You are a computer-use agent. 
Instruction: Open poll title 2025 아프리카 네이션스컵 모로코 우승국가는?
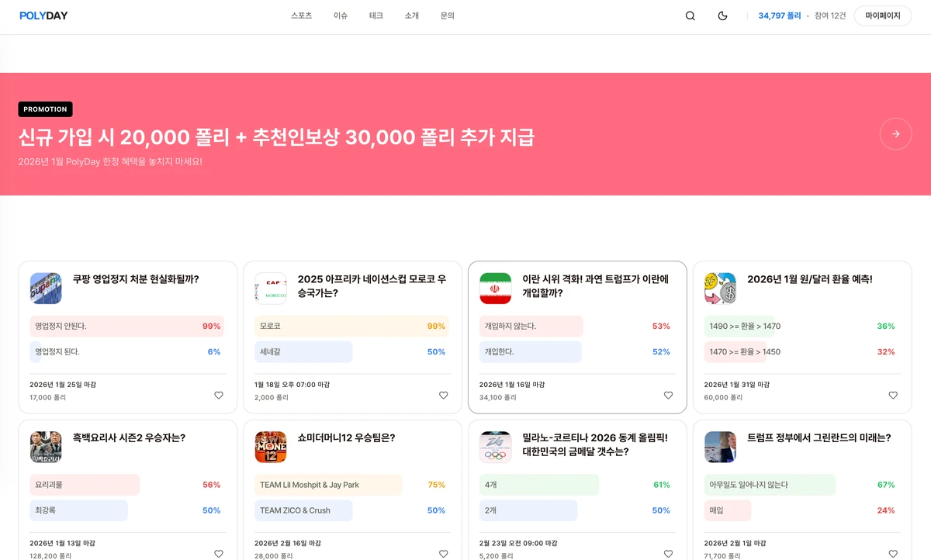point(372,286)
